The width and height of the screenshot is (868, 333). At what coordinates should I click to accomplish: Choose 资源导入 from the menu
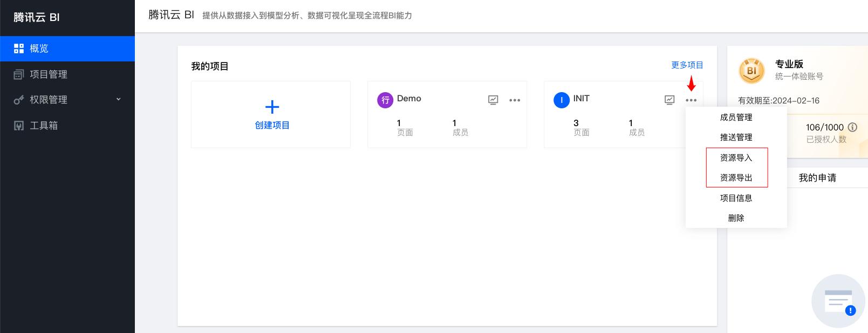(736, 158)
